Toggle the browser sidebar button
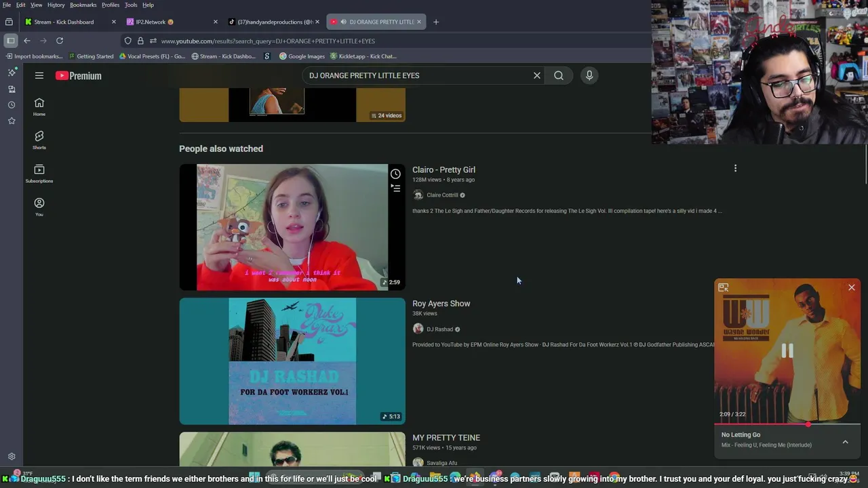Screen dimensions: 868x488 coord(11,41)
